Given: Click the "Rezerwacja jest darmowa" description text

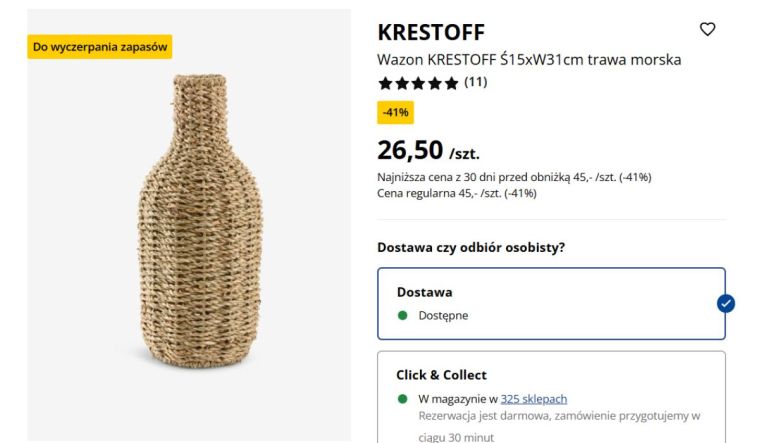Looking at the screenshot, I should (x=558, y=415).
